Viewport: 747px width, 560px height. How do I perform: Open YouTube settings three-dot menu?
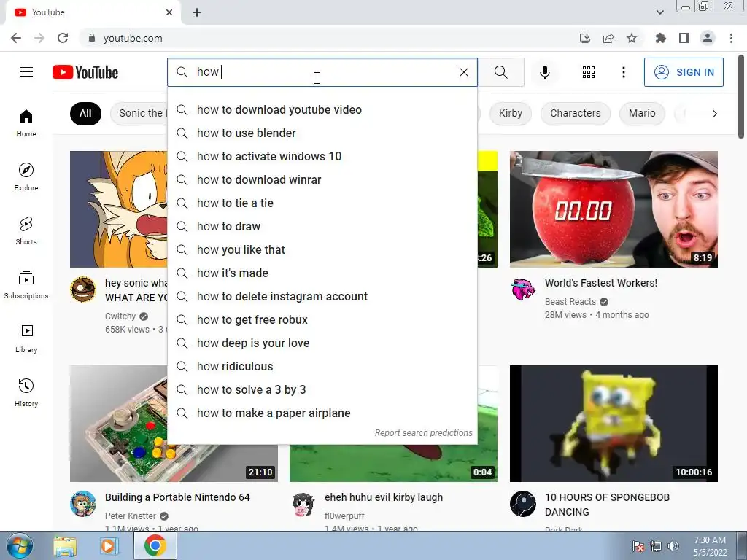tap(623, 72)
